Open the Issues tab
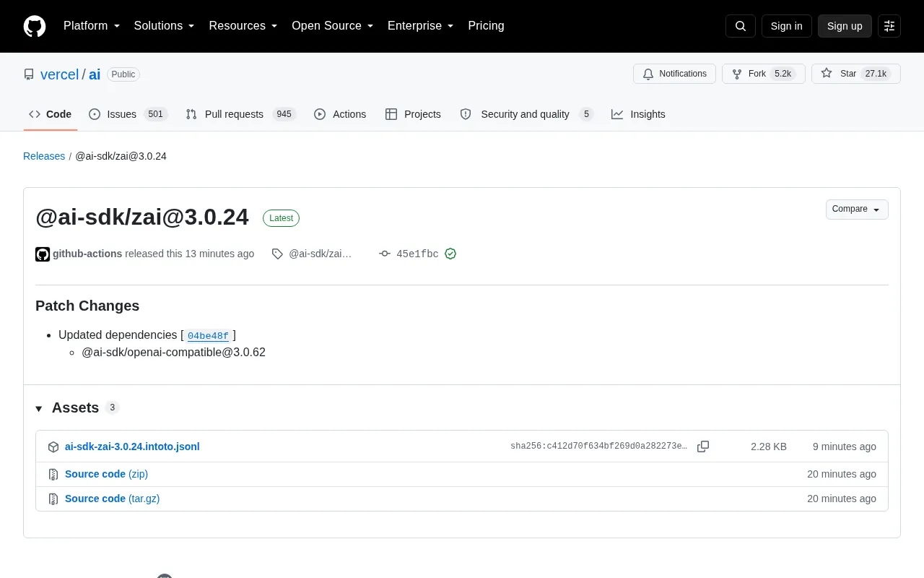Image resolution: width=924 pixels, height=578 pixels. coord(128,114)
